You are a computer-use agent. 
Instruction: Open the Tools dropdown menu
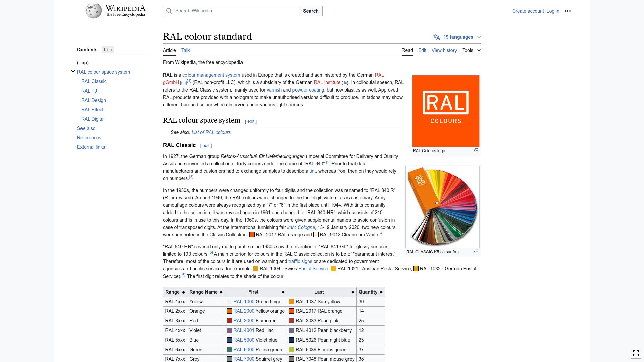472,50
